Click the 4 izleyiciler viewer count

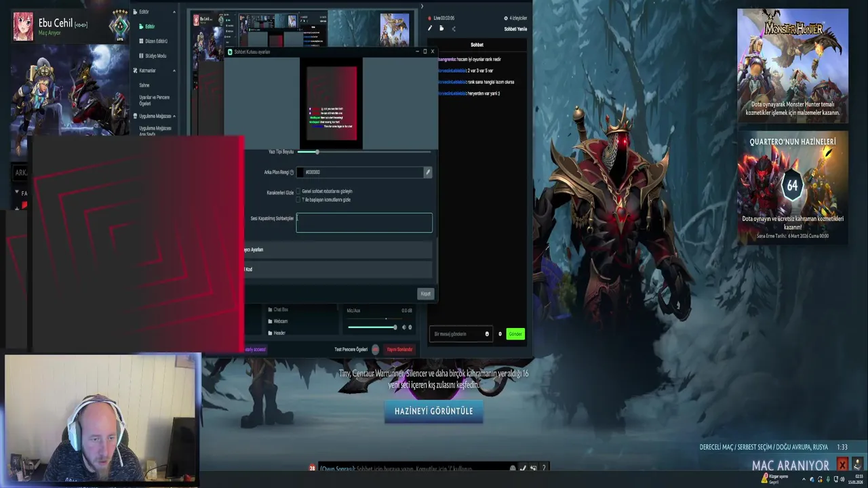(x=515, y=18)
